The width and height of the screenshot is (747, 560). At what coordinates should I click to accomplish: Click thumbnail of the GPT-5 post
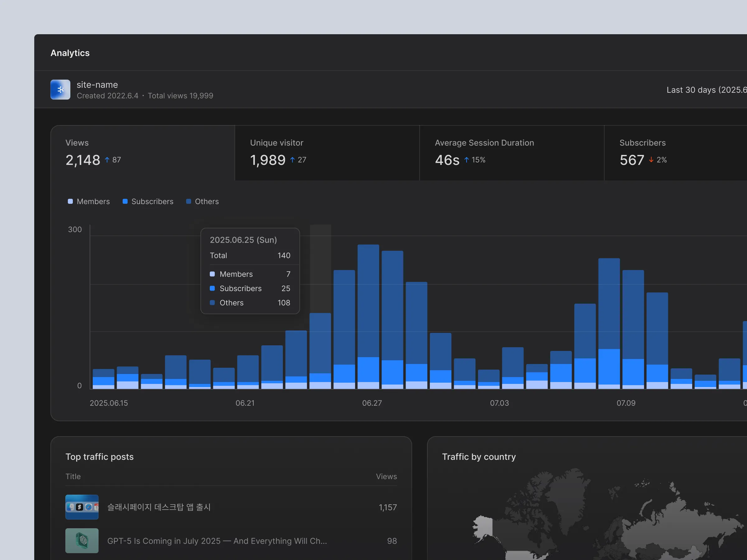[82, 540]
